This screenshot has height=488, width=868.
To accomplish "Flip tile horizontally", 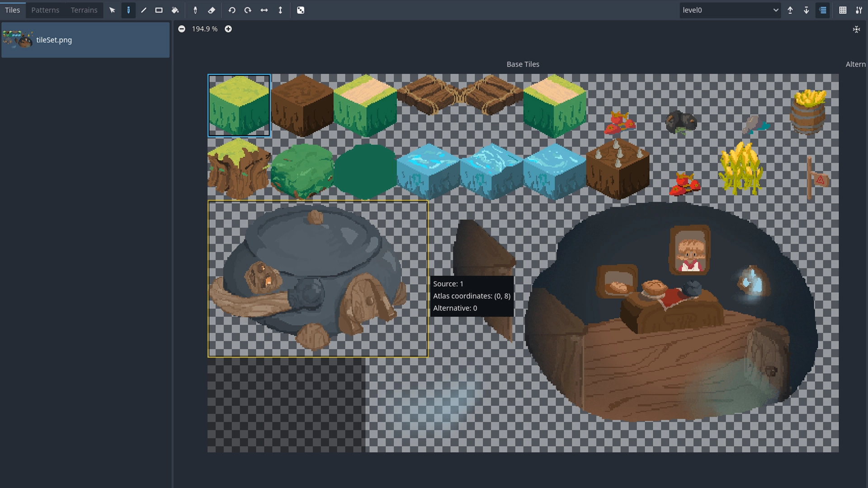I will [264, 10].
